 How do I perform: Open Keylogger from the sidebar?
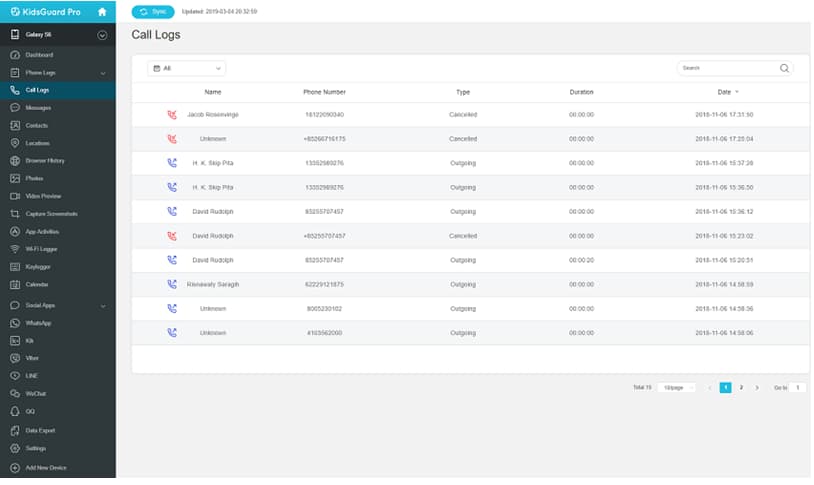coord(38,267)
